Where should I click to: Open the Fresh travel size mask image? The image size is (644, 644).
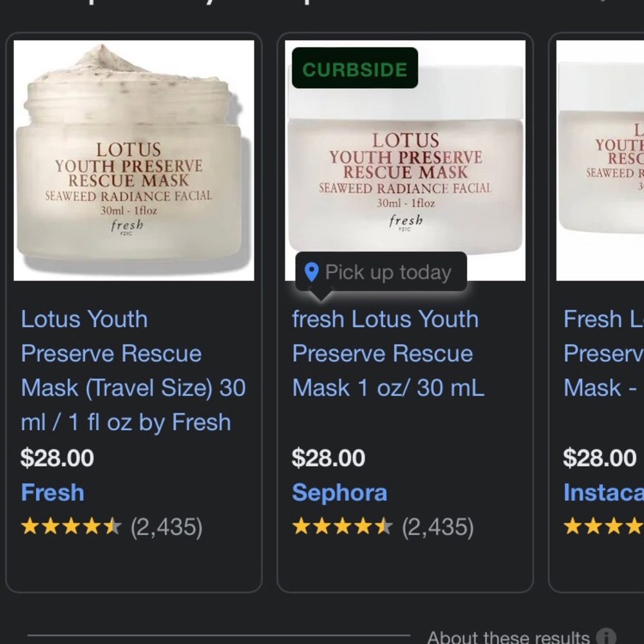click(134, 160)
